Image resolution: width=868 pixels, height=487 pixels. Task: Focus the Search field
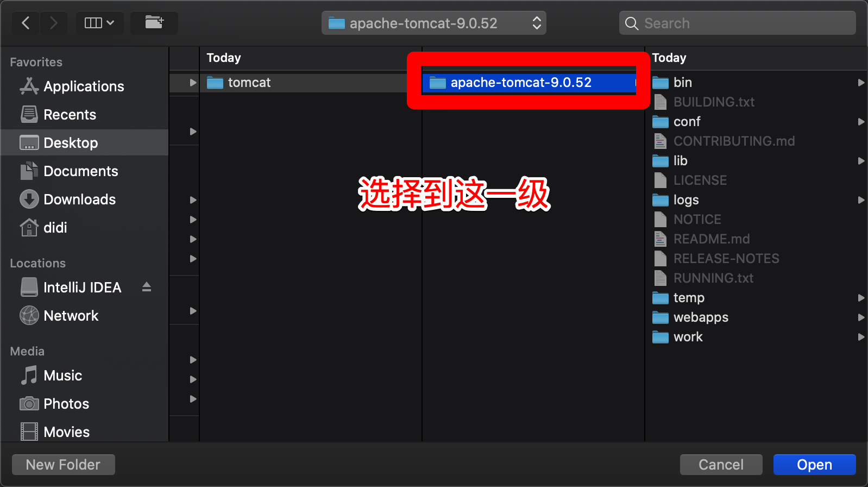738,23
